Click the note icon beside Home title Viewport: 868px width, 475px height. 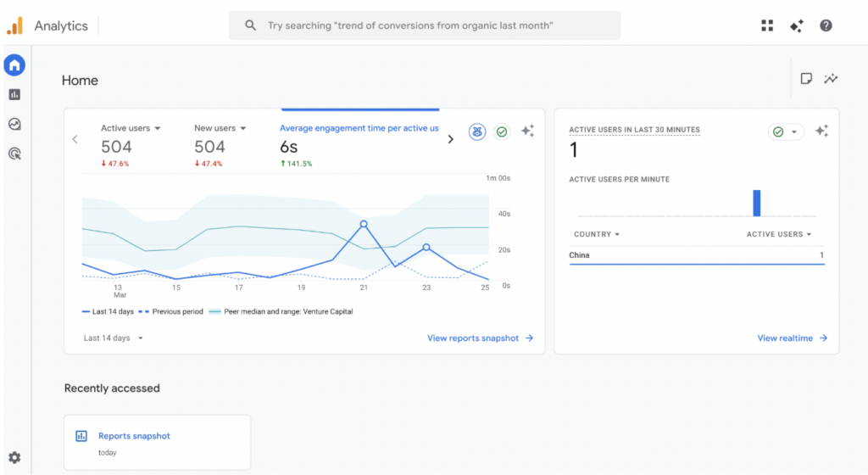click(806, 79)
